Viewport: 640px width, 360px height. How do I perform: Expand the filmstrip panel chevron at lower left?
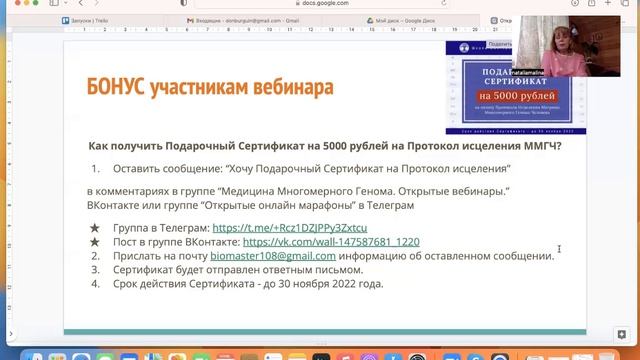(x=11, y=334)
